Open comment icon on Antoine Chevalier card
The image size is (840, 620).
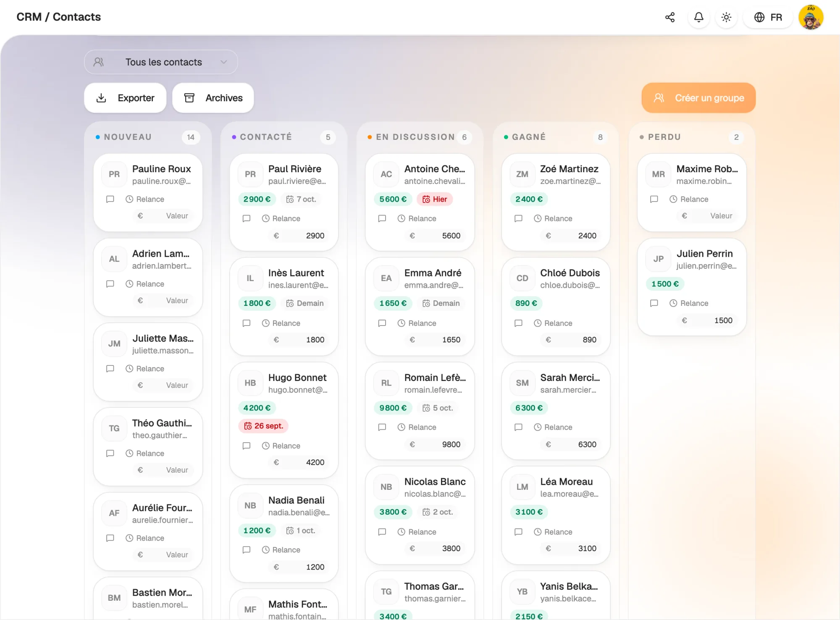click(x=382, y=219)
